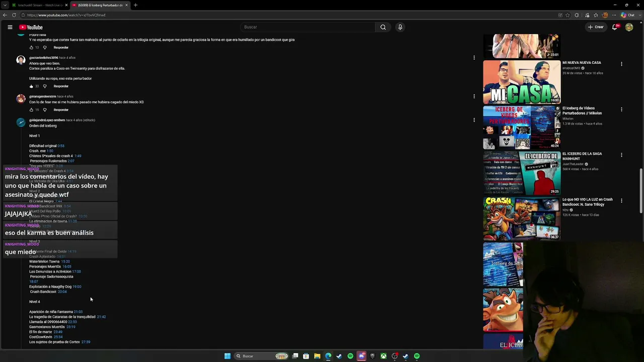This screenshot has height=362, width=644.
Task: Start voice search with the microphone icon
Action: point(400,27)
